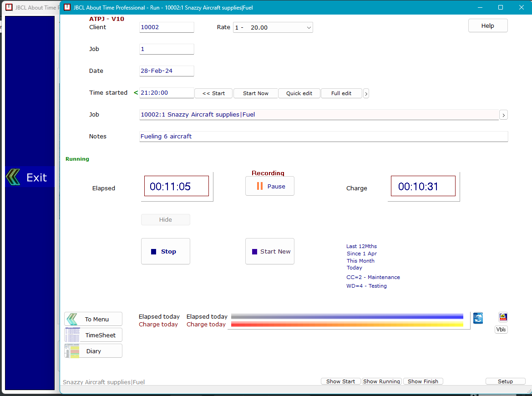Expand the arrow at end of Job field

[x=503, y=115]
